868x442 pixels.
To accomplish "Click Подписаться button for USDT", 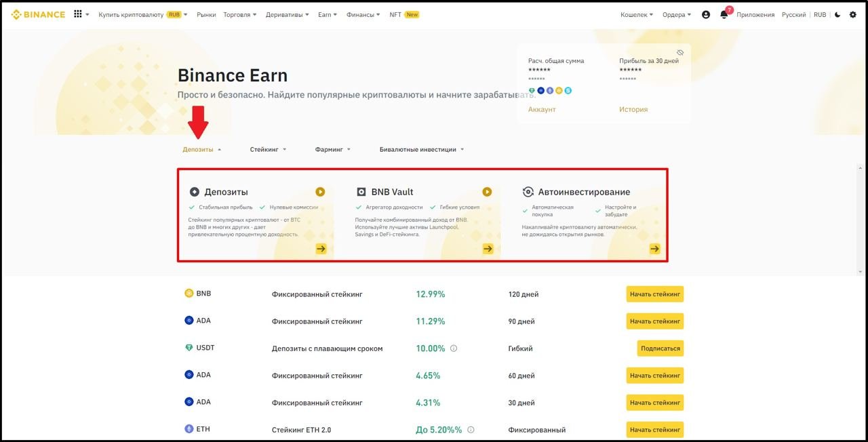I will coord(660,348).
